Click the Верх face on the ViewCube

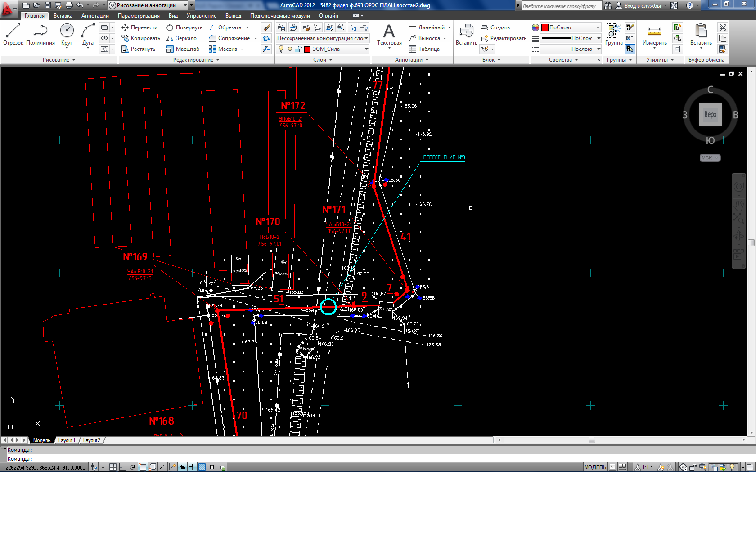(710, 114)
